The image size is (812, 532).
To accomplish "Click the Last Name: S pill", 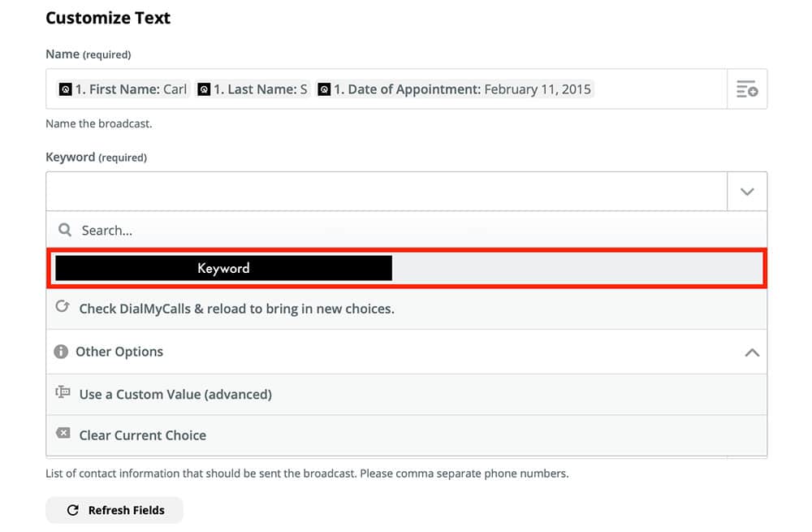I will point(253,89).
